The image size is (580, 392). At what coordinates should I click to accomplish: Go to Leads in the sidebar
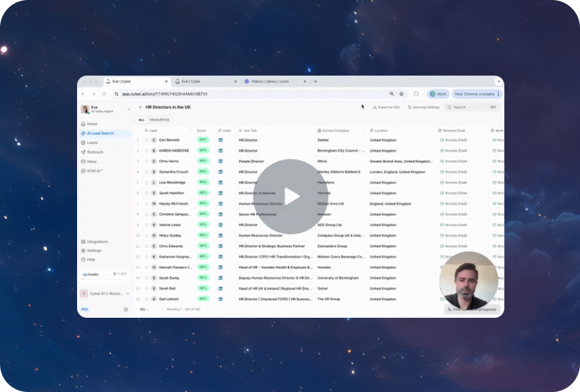point(89,143)
